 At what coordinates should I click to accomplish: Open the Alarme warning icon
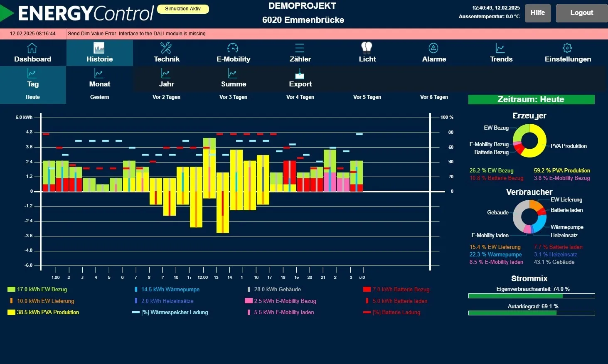point(433,48)
